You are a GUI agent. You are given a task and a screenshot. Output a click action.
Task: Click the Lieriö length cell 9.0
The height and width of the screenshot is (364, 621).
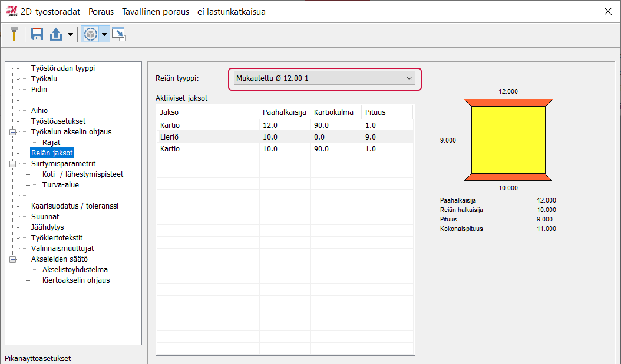coord(387,137)
